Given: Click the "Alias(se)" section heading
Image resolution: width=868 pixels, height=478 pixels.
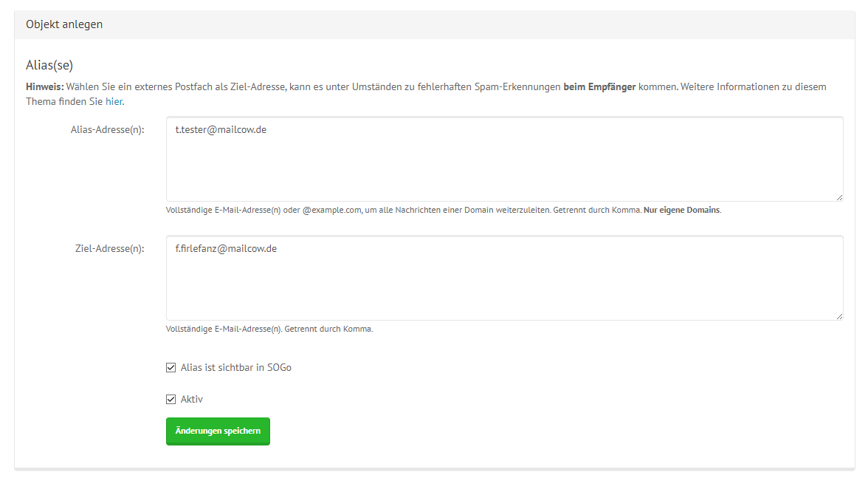Looking at the screenshot, I should pyautogui.click(x=48, y=65).
